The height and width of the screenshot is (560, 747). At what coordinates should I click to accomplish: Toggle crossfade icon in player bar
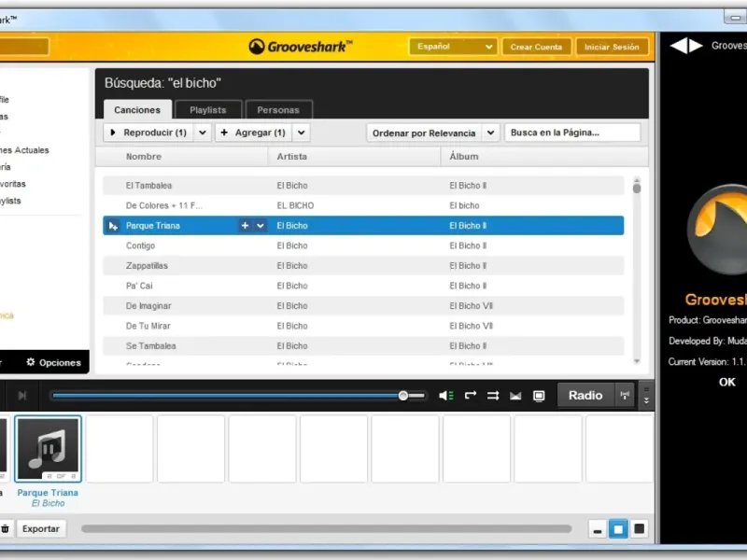(x=515, y=395)
